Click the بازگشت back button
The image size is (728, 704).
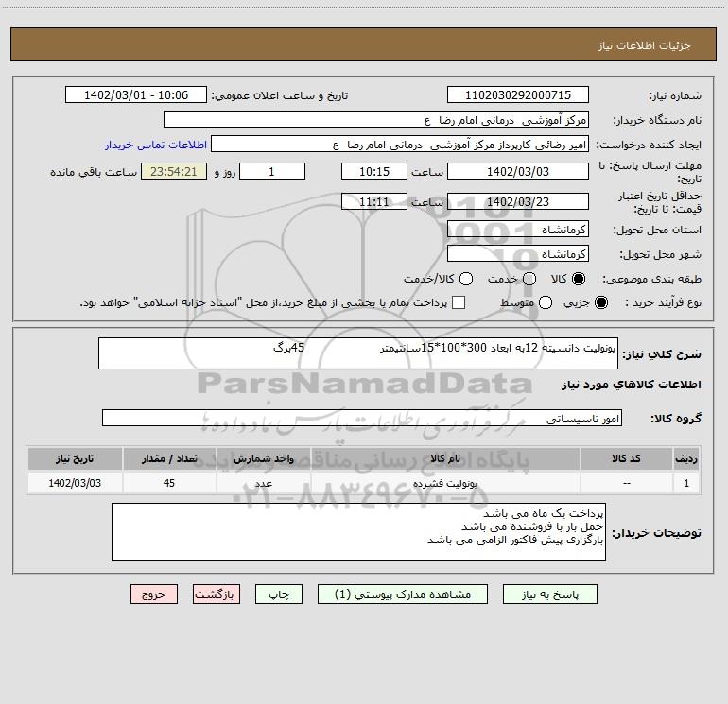tap(217, 594)
